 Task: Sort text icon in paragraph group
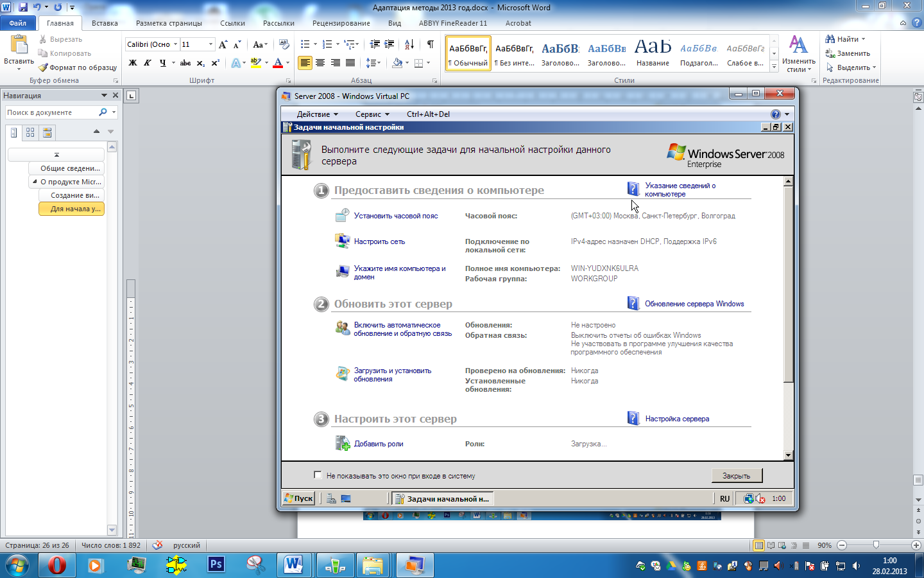coord(409,44)
